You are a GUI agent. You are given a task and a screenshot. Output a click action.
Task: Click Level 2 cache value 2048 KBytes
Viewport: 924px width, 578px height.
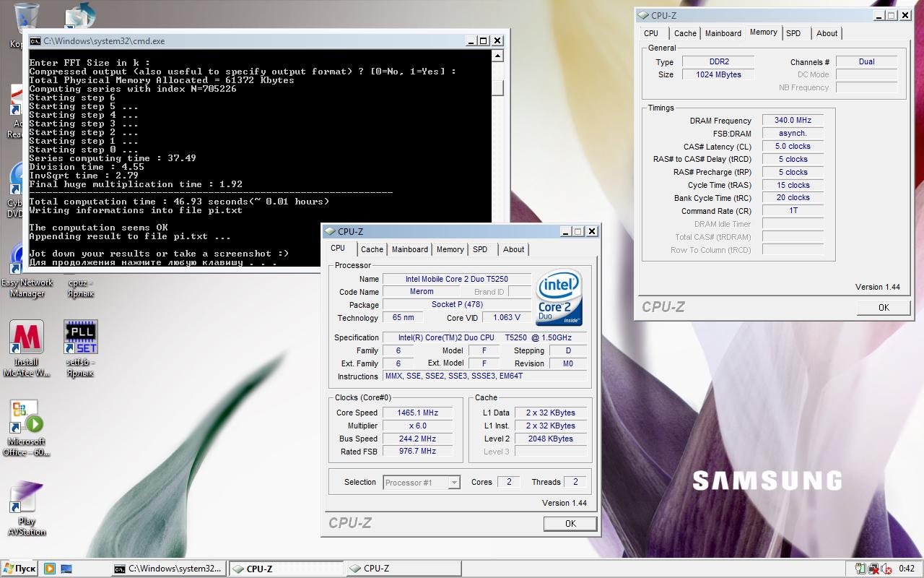coord(550,439)
